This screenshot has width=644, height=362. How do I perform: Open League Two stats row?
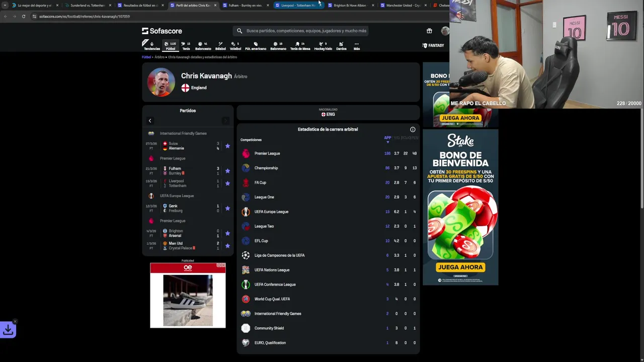[x=328, y=226]
